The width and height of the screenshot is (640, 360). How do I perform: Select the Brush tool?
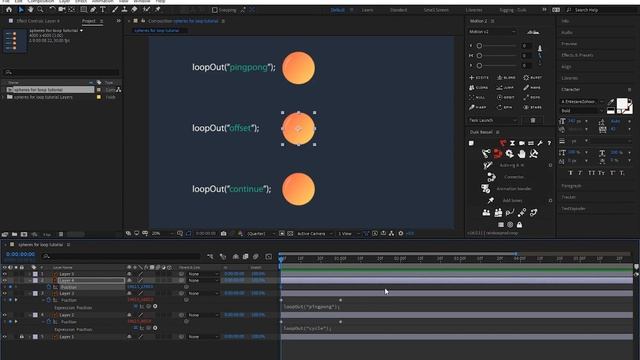[x=115, y=9]
